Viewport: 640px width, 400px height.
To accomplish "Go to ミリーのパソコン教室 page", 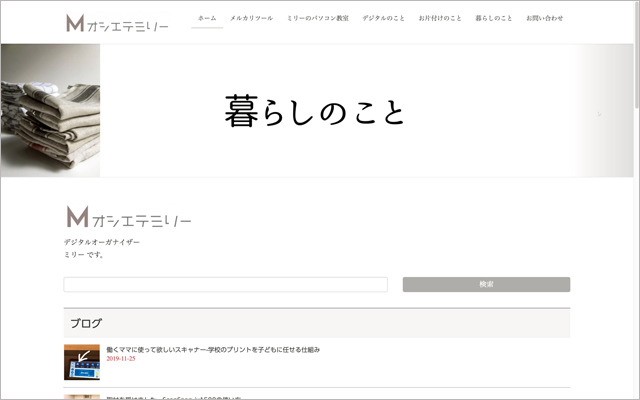I will tap(318, 18).
